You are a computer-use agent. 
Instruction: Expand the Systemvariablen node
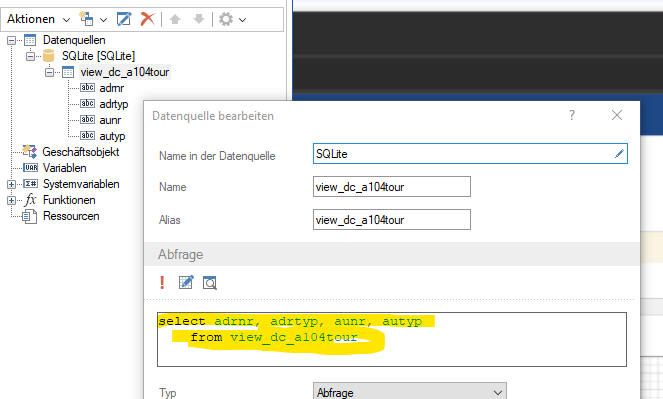pos(11,184)
